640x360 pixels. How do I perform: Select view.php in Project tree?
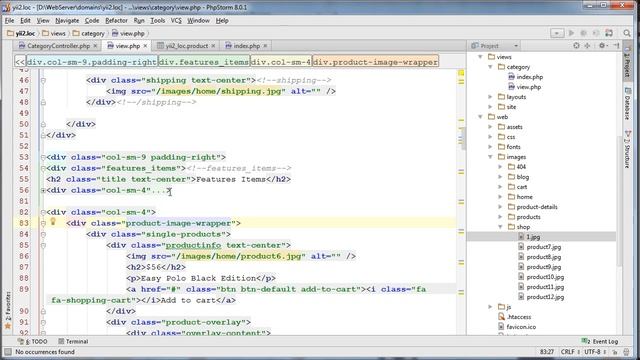pyautogui.click(x=524, y=87)
